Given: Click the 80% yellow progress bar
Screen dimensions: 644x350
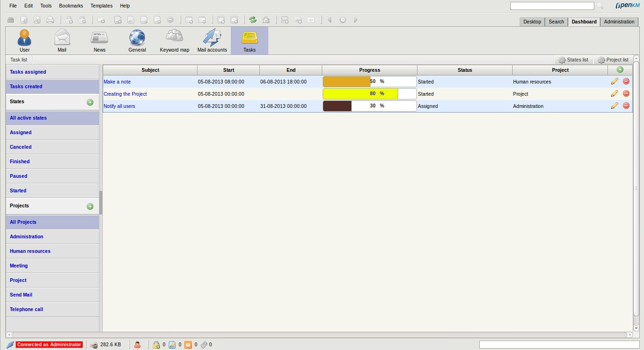Looking at the screenshot, I should (x=370, y=94).
